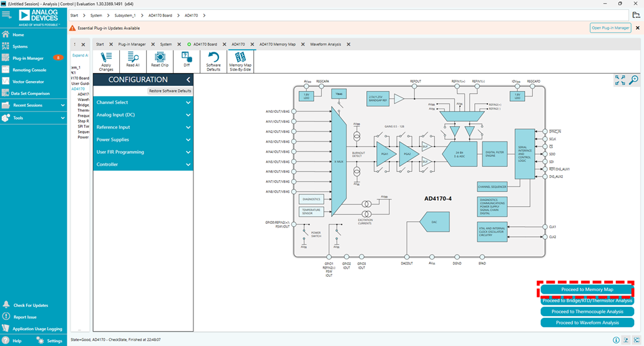Click the fit-to-screen icon above diagram

point(620,80)
